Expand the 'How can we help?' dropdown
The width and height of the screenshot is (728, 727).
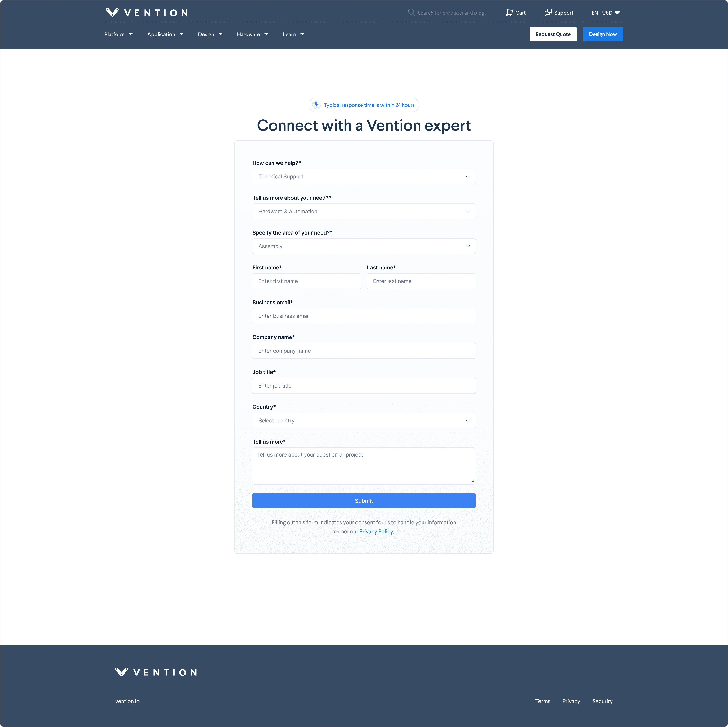364,176
